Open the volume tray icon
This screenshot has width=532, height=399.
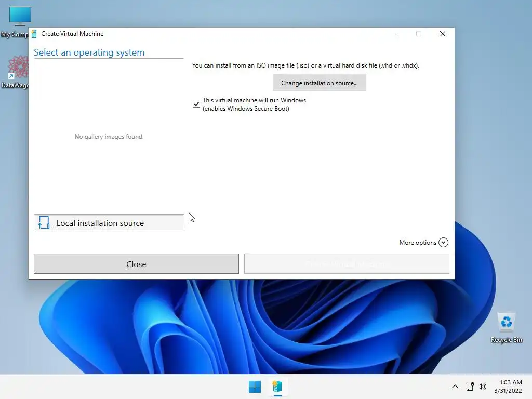point(482,387)
